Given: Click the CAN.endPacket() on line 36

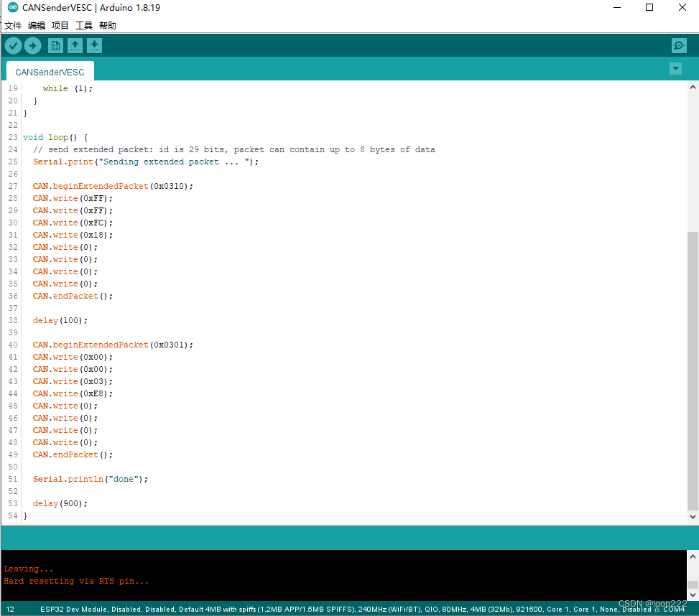Looking at the screenshot, I should pos(73,296).
